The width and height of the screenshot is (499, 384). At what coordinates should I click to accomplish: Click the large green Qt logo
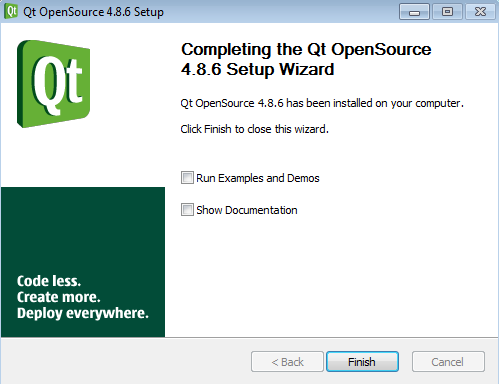54,84
